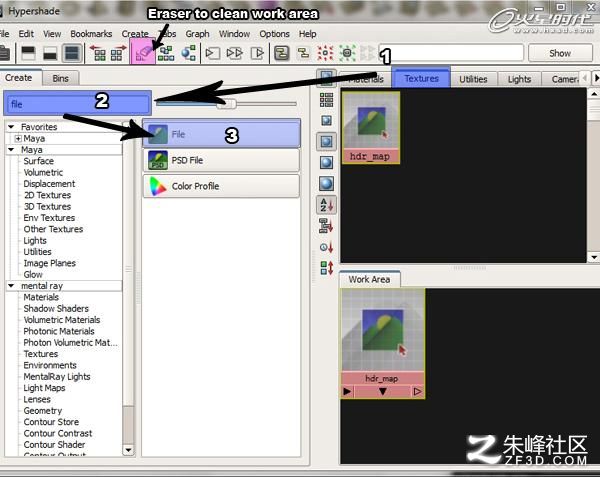Viewport: 600px width, 477px height.
Task: Switch to the Lights tab
Action: (519, 79)
